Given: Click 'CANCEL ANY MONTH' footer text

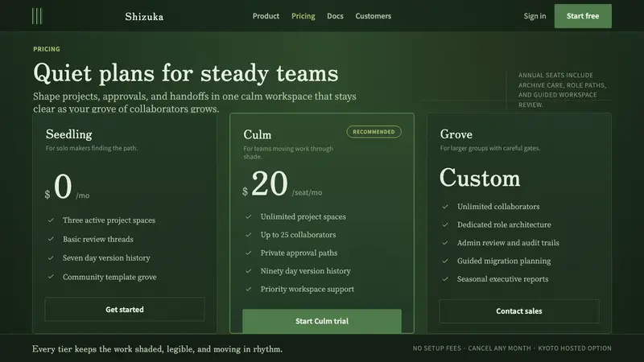Looking at the screenshot, I should 499,348.
